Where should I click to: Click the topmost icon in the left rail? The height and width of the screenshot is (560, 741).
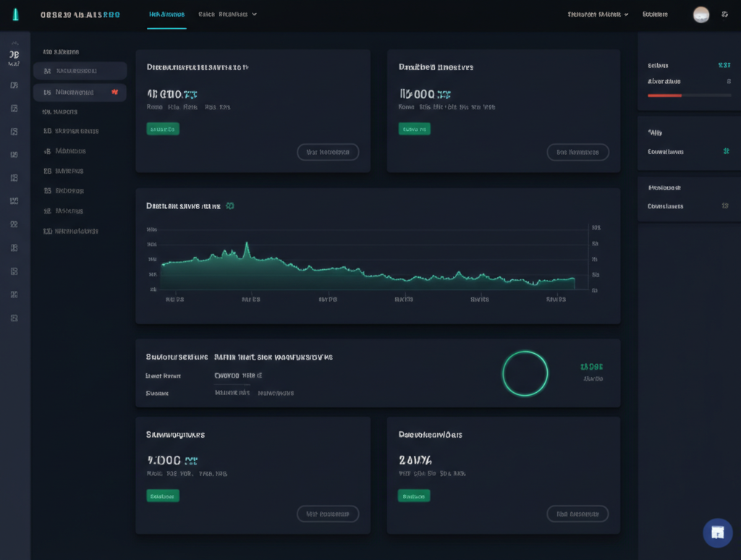pyautogui.click(x=14, y=58)
